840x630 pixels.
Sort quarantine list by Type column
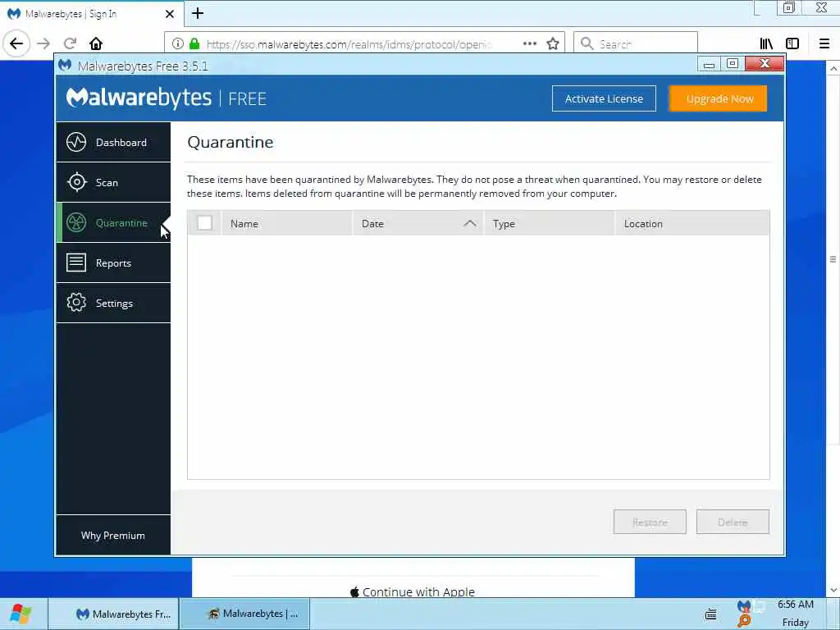pos(550,223)
